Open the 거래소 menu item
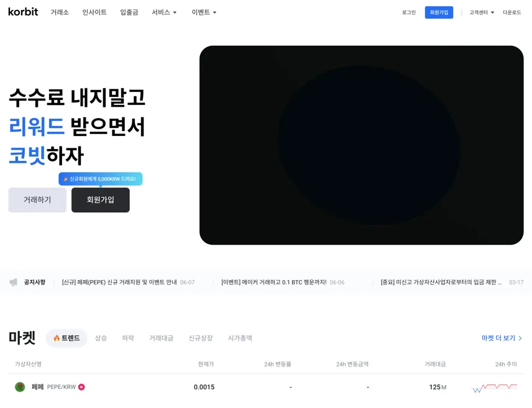Screen dimensions: 532x408 pos(60,12)
